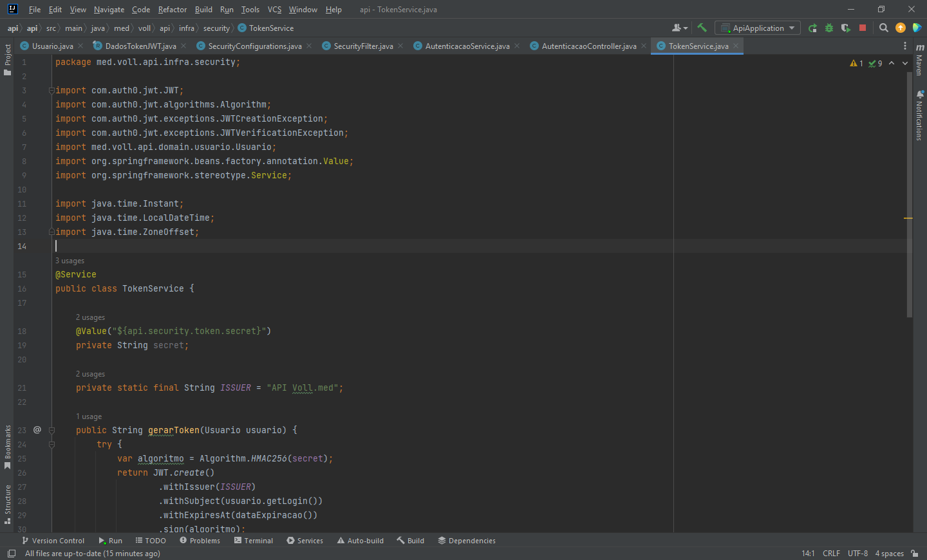Open the 4 spaces indent settings
Image resolution: width=927 pixels, height=560 pixels.
coord(889,554)
